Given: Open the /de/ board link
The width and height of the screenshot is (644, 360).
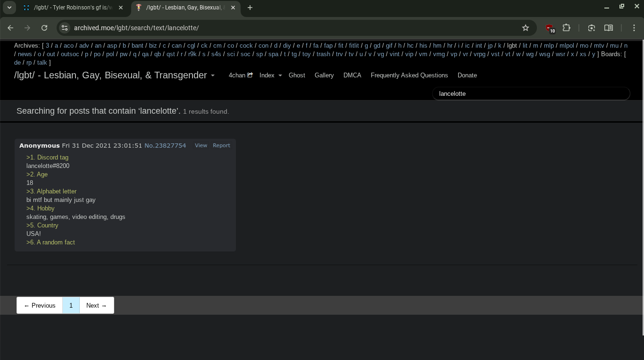Looking at the screenshot, I should tap(17, 63).
